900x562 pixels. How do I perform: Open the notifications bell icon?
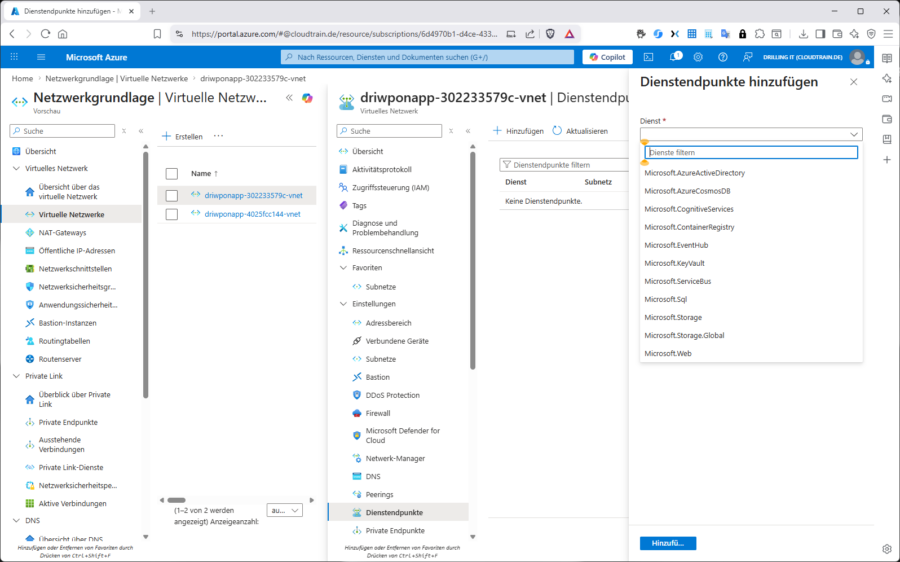pyautogui.click(x=674, y=57)
